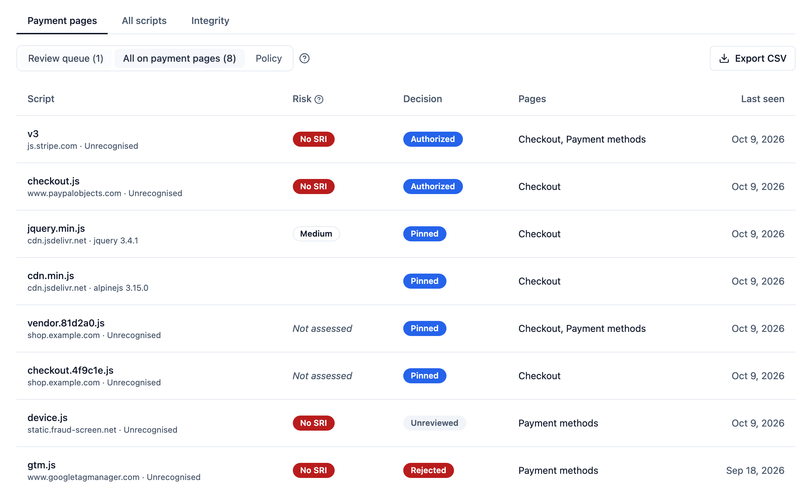Screen dimensions: 812x504
Task: Select All on payment pages (8)
Action: point(179,58)
